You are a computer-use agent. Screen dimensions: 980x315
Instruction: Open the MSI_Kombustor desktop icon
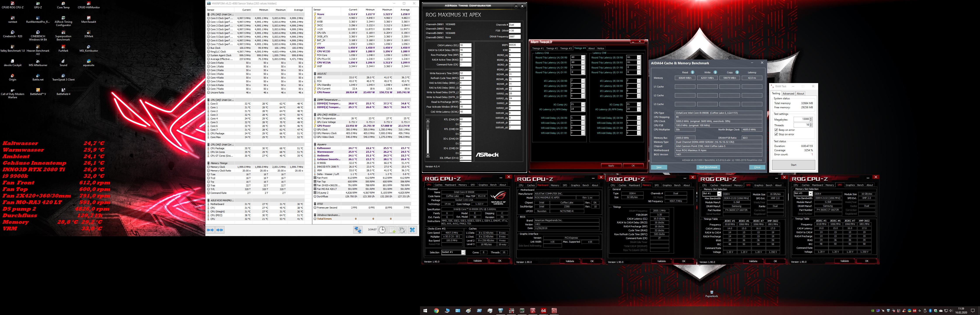(89, 48)
